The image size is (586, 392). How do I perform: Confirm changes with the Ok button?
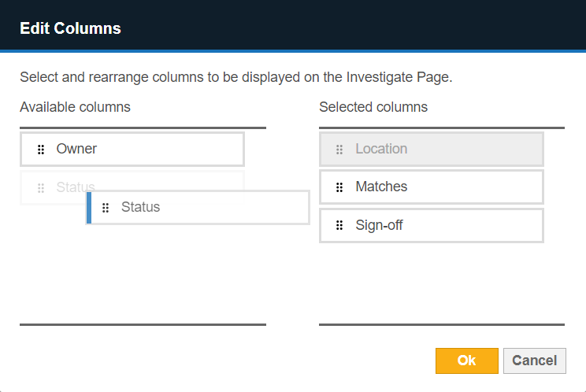coord(466,361)
